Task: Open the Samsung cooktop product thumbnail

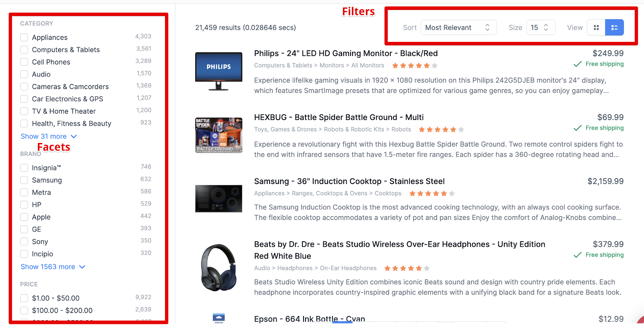Action: [219, 199]
